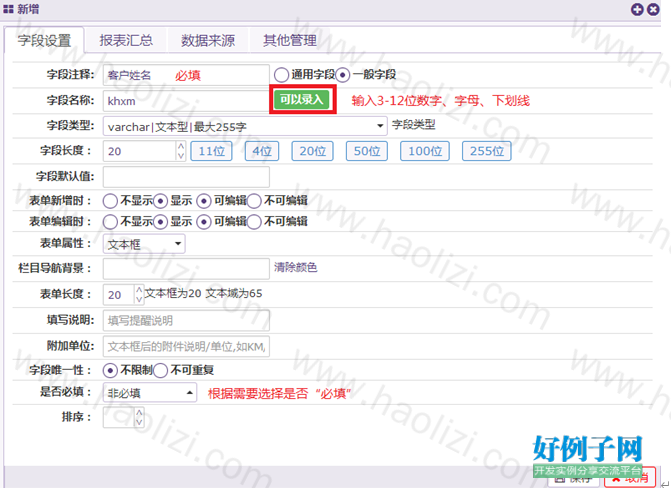Click the 表单长度 number field
Viewport: 671px width, 488px height.
point(119,295)
